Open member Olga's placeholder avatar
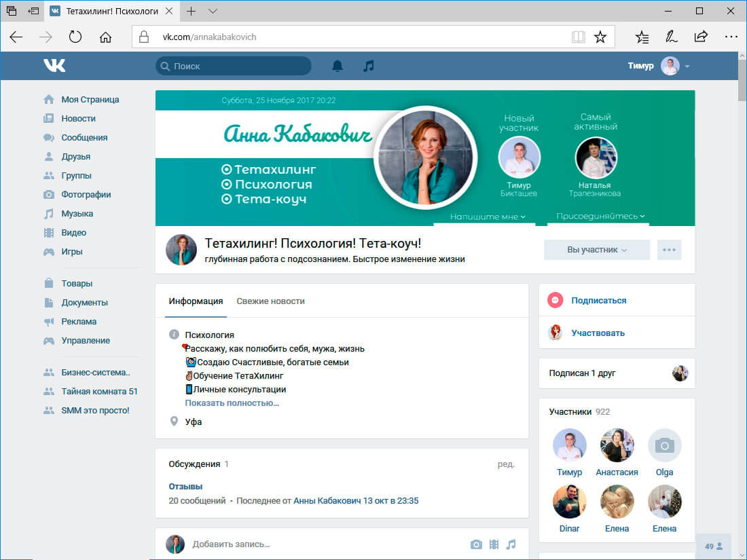 pyautogui.click(x=665, y=445)
